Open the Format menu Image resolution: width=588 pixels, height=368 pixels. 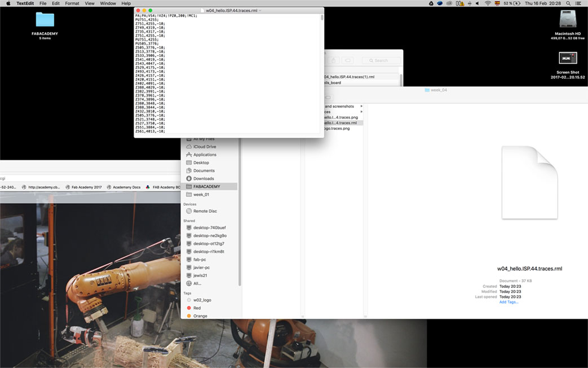[72, 3]
